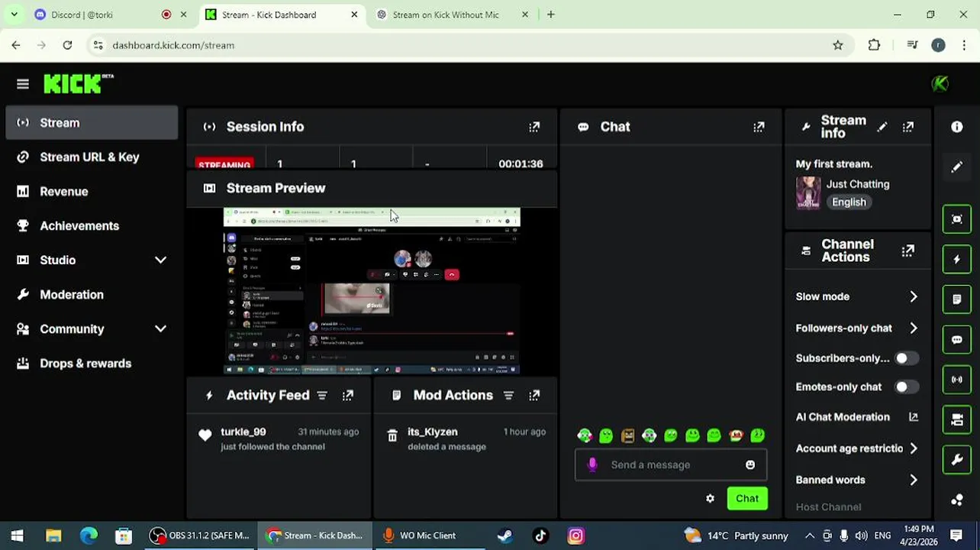Click the stream preview thumbnail
The image size is (980, 550).
tap(372, 291)
